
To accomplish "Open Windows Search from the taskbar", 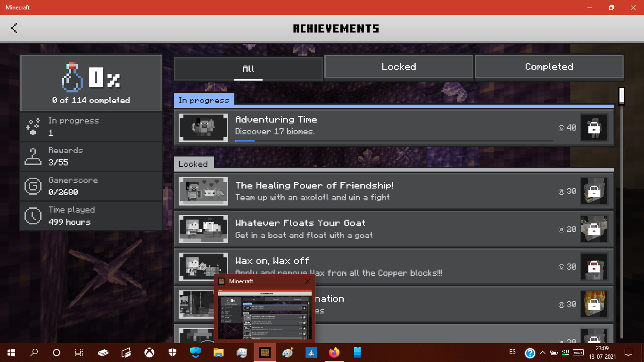I will point(34,352).
